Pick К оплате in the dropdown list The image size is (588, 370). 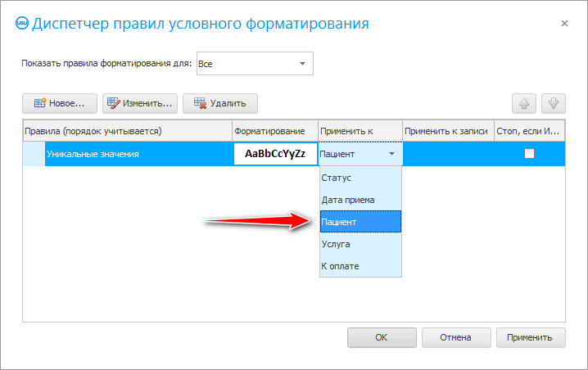[x=360, y=266]
